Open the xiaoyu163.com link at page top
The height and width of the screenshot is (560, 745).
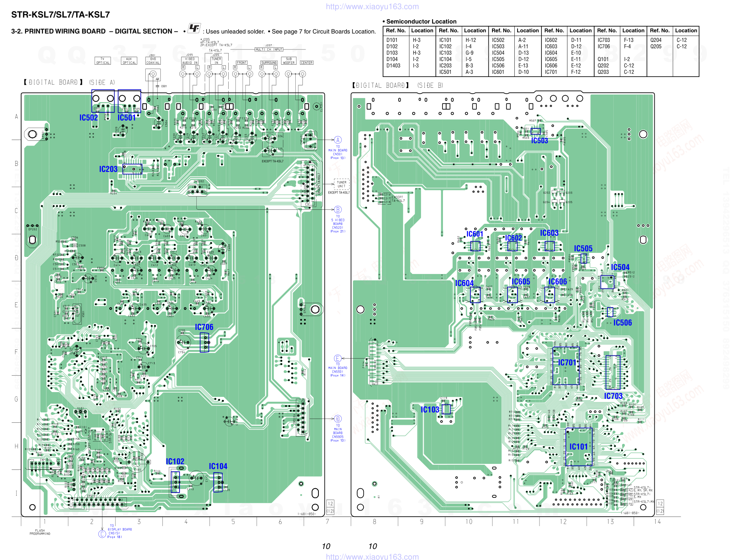(372, 6)
